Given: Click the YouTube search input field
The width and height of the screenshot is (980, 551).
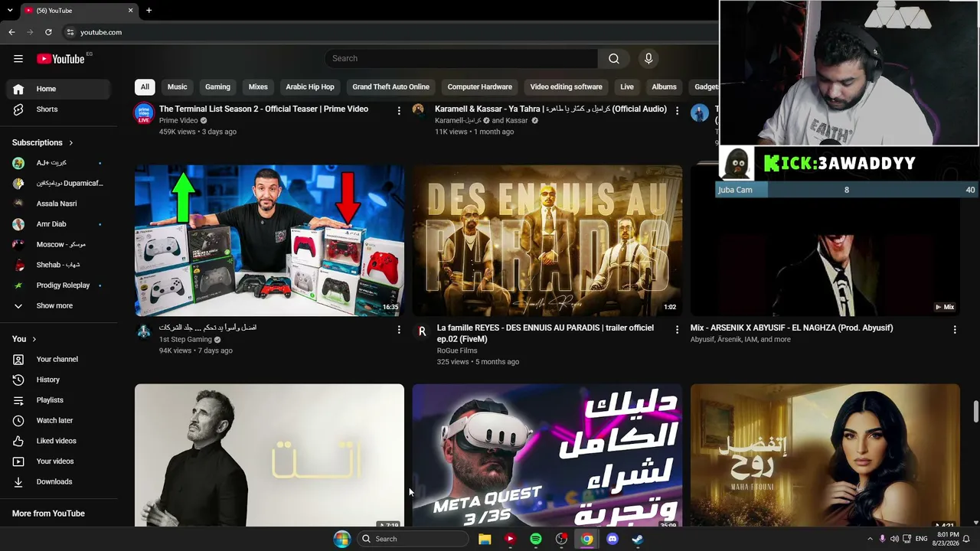Looking at the screenshot, I should 461,59.
